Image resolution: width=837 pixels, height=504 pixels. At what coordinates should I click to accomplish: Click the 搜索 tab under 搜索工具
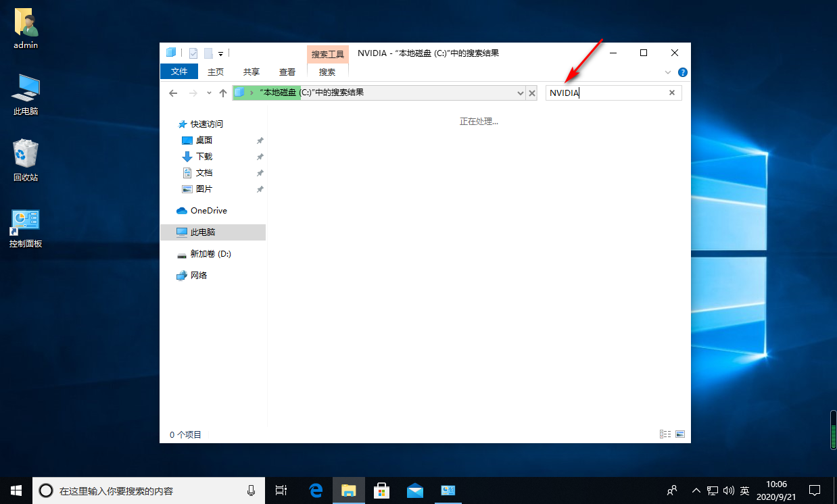(327, 72)
